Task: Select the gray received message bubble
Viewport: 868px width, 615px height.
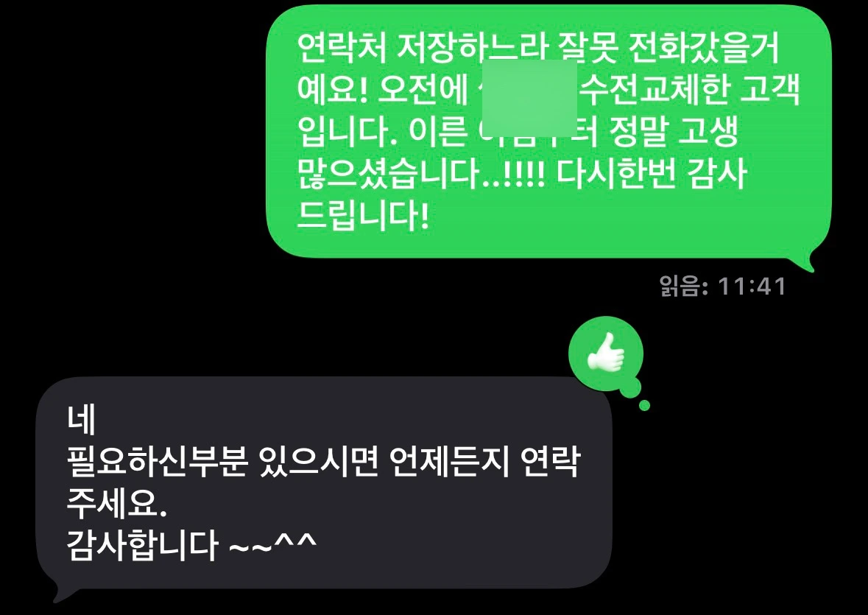Action: tap(324, 482)
